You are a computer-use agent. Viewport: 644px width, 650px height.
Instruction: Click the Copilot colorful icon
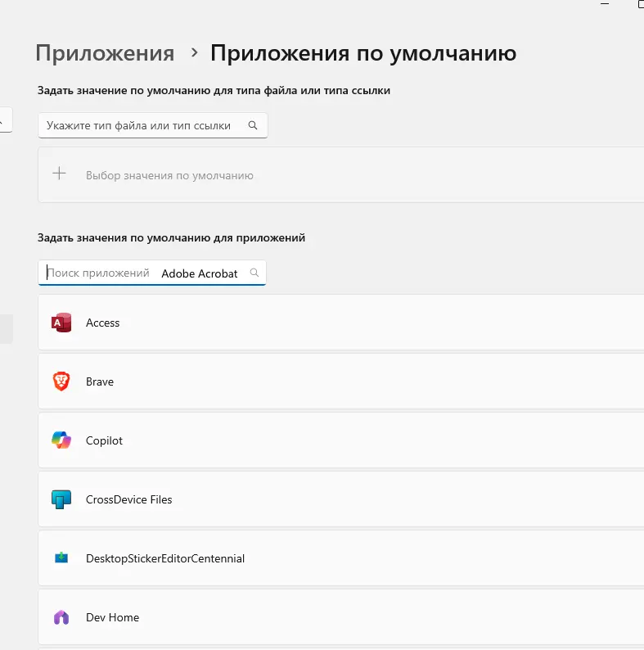(61, 440)
